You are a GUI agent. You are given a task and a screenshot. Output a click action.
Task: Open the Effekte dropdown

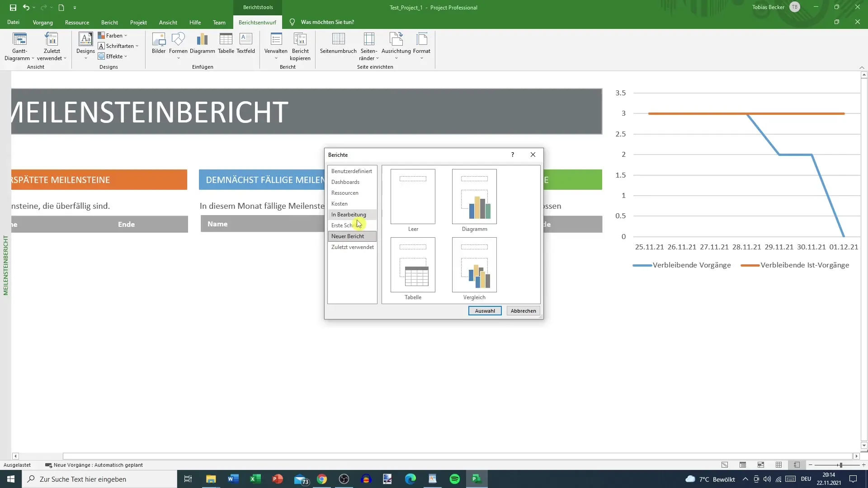(x=113, y=56)
